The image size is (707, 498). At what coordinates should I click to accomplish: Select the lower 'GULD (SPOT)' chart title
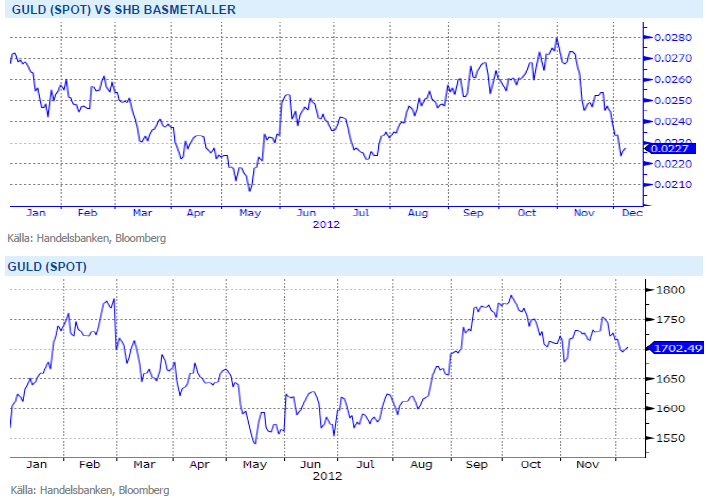tap(46, 267)
